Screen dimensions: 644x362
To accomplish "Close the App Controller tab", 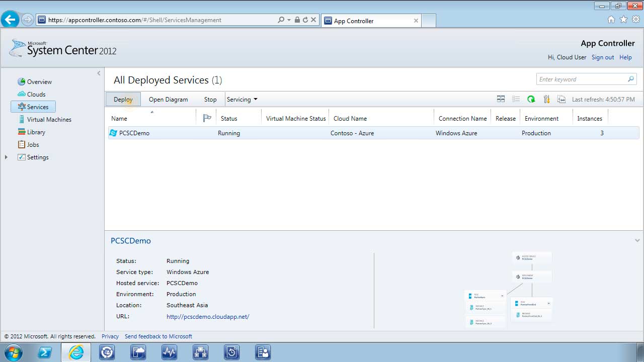I will click(416, 21).
